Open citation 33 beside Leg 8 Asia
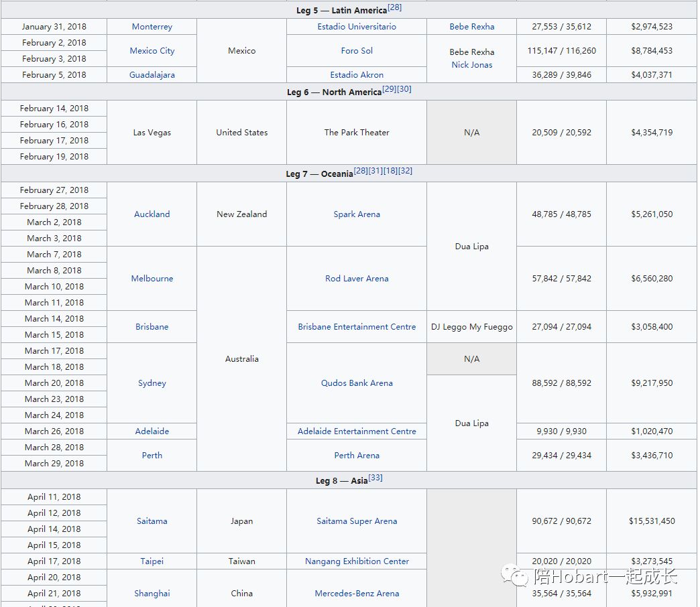Image resolution: width=700 pixels, height=607 pixels. click(x=375, y=478)
